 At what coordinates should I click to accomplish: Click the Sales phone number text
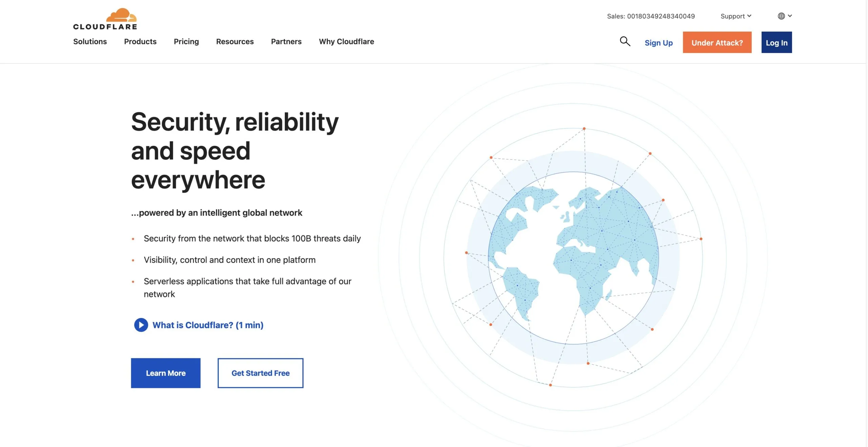click(x=651, y=16)
